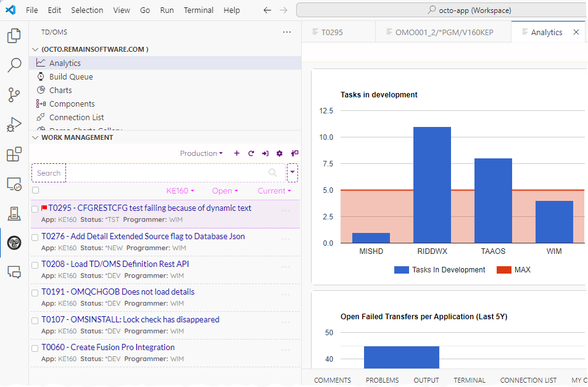Open the Explorer files icon
The image size is (588, 387).
tap(14, 36)
